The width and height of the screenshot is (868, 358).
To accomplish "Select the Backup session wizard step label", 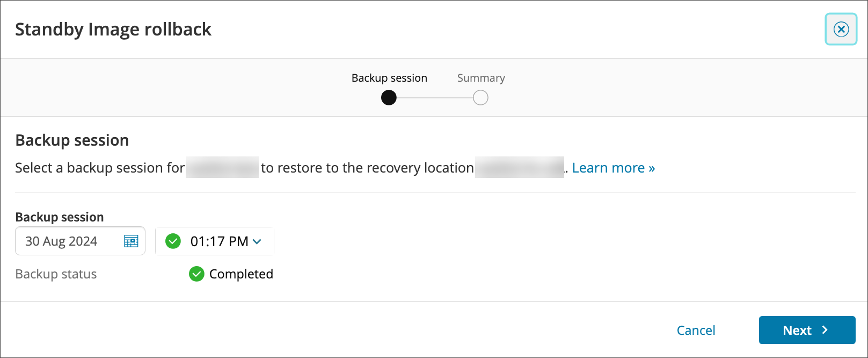I will pos(389,78).
